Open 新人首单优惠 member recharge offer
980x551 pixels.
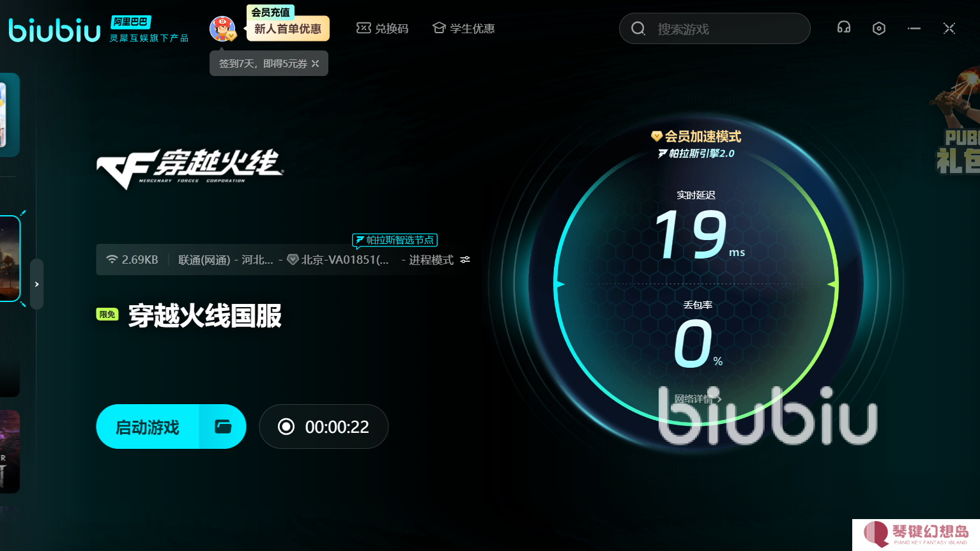(287, 29)
